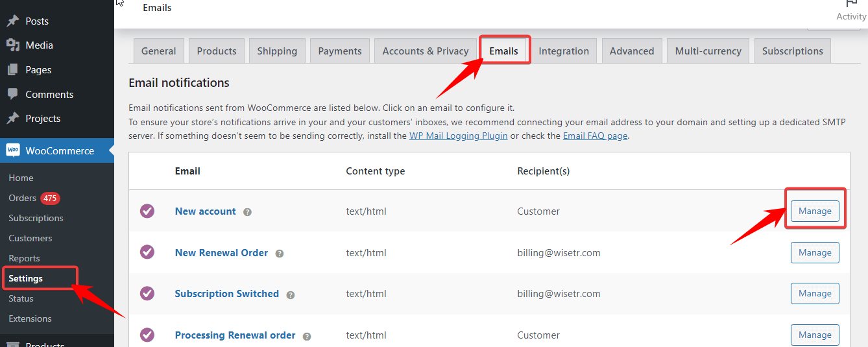Open the New account email link
868x347 pixels.
[206, 211]
